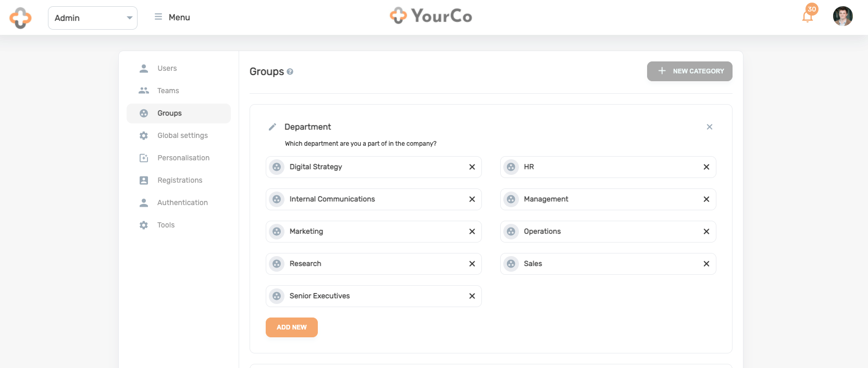Open Registrations in sidebar
Viewport: 868px width, 368px height.
(x=179, y=180)
